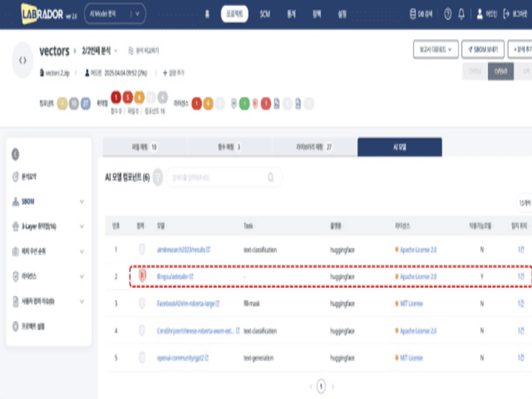Open the notification bell icon
This screenshot has width=532, height=399.
[462, 13]
